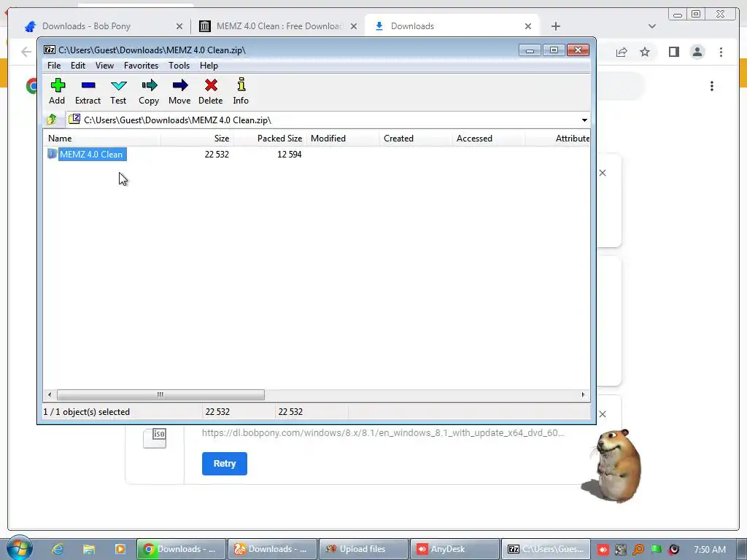Open the Info toolbar icon
The width and height of the screenshot is (747, 560).
pyautogui.click(x=241, y=91)
